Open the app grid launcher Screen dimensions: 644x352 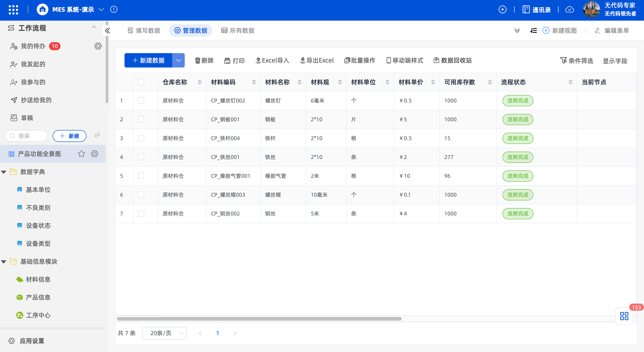pyautogui.click(x=13, y=9)
